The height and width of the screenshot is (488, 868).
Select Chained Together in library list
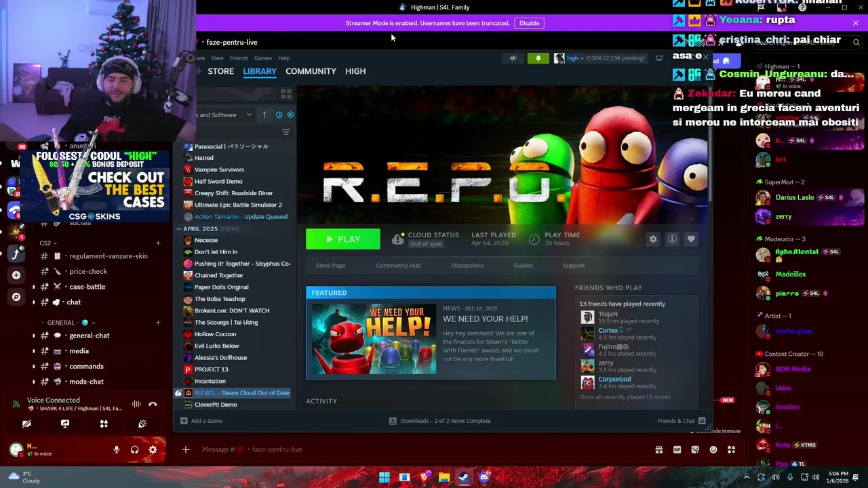click(x=218, y=276)
